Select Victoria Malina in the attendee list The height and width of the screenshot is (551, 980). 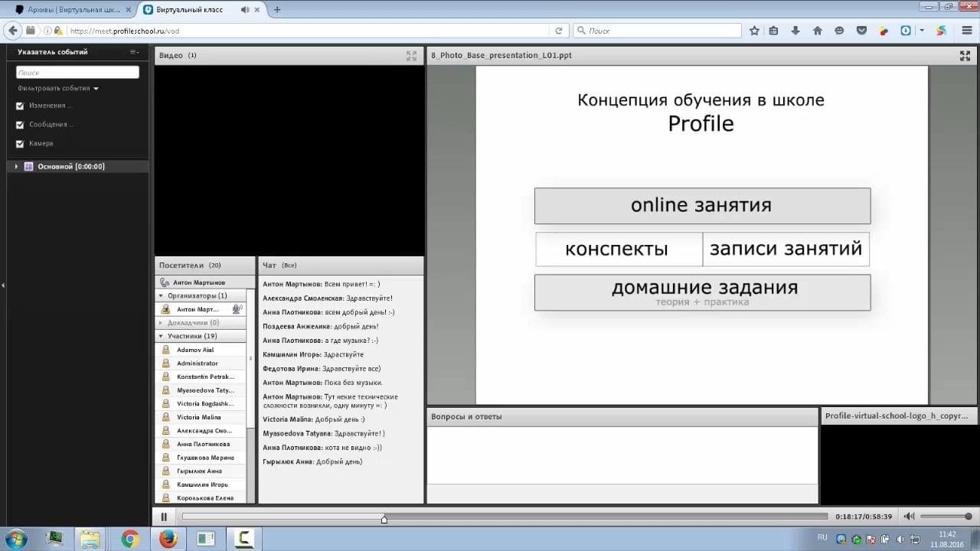(201, 417)
